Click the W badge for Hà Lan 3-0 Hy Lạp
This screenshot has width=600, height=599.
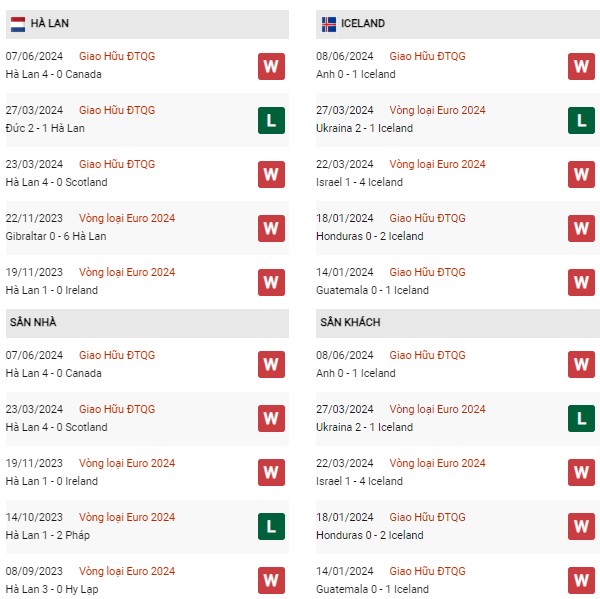click(271, 580)
